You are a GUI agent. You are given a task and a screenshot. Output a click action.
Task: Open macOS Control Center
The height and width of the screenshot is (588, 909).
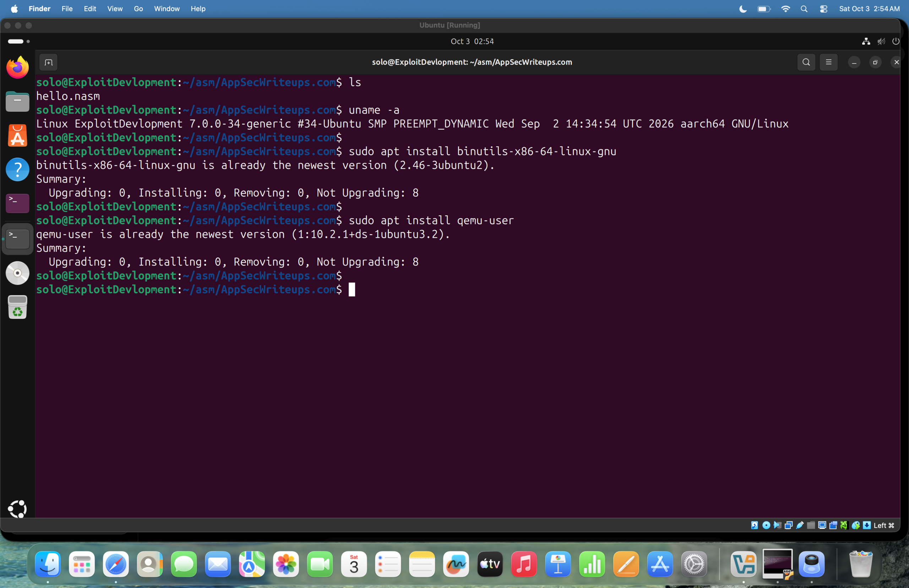[x=823, y=9]
